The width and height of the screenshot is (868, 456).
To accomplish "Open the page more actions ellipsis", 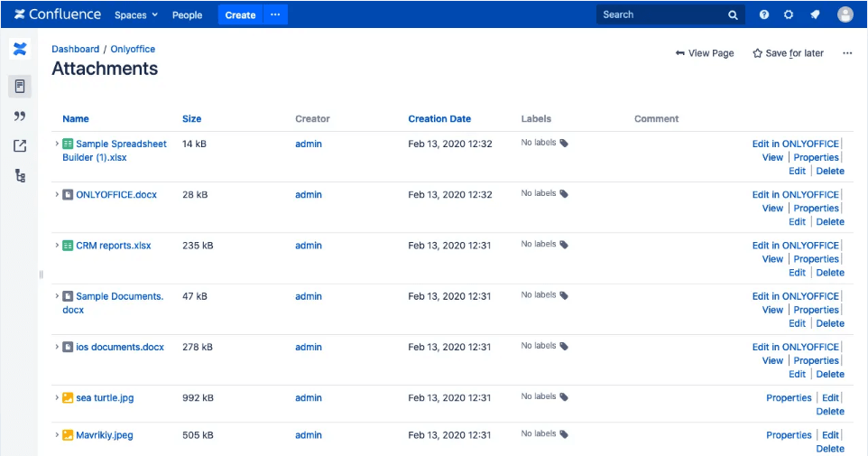I will point(847,53).
